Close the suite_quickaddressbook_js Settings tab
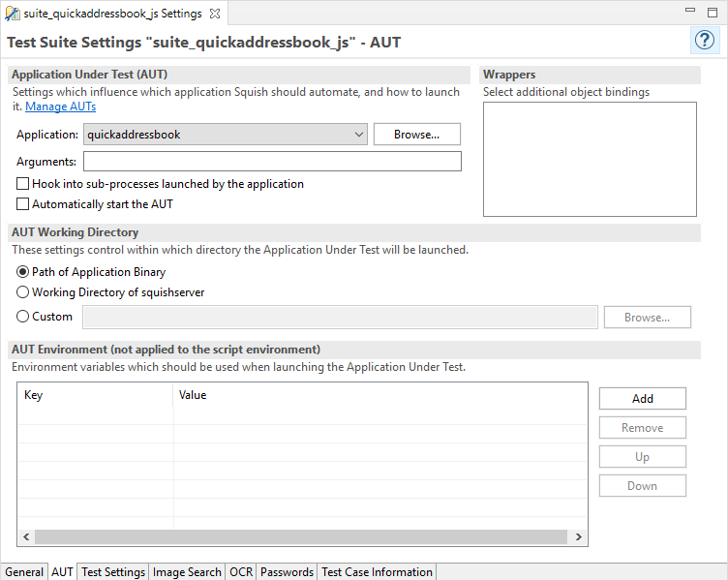The height and width of the screenshot is (580, 728). 215,14
